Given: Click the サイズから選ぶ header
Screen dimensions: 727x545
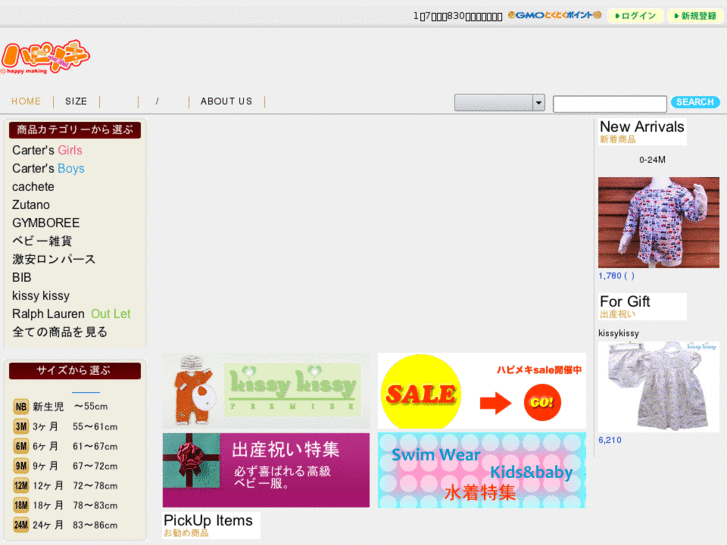Looking at the screenshot, I should pos(75,371).
